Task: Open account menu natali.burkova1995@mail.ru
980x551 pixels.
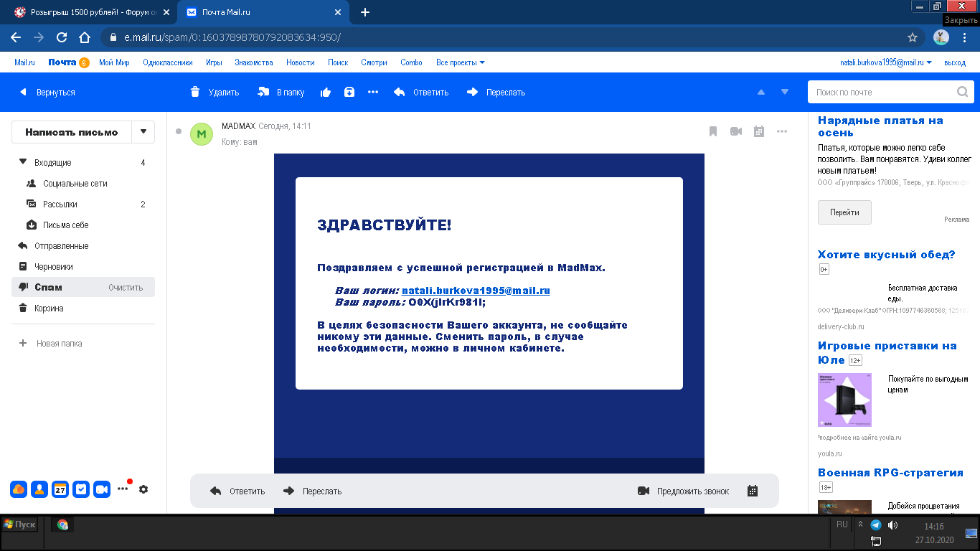Action: [x=885, y=62]
